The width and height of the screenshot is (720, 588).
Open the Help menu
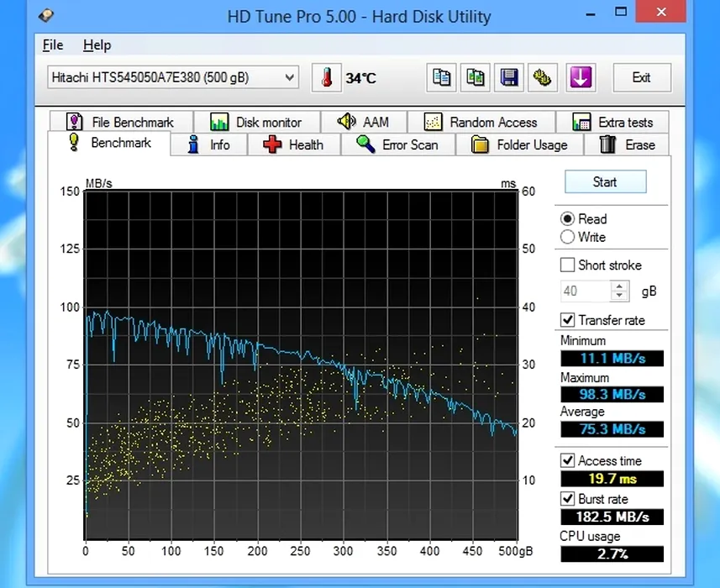point(97,45)
